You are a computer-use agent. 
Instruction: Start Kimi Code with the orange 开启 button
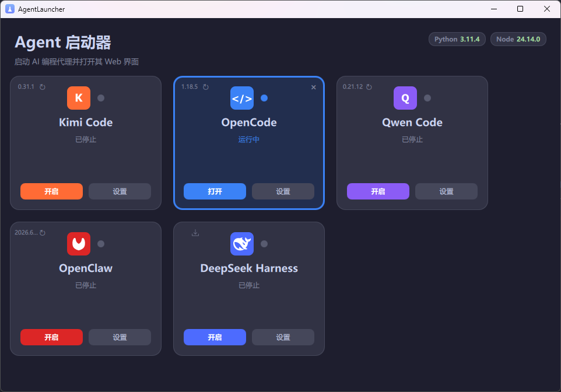[x=51, y=191]
